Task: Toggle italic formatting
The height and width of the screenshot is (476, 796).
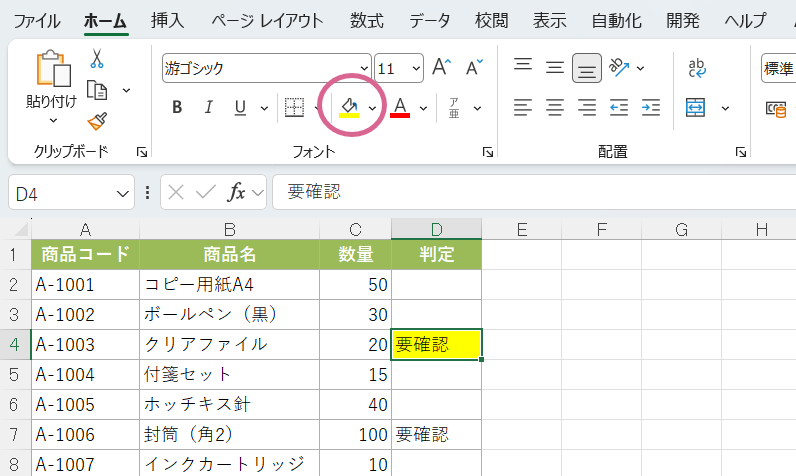Action: click(208, 107)
